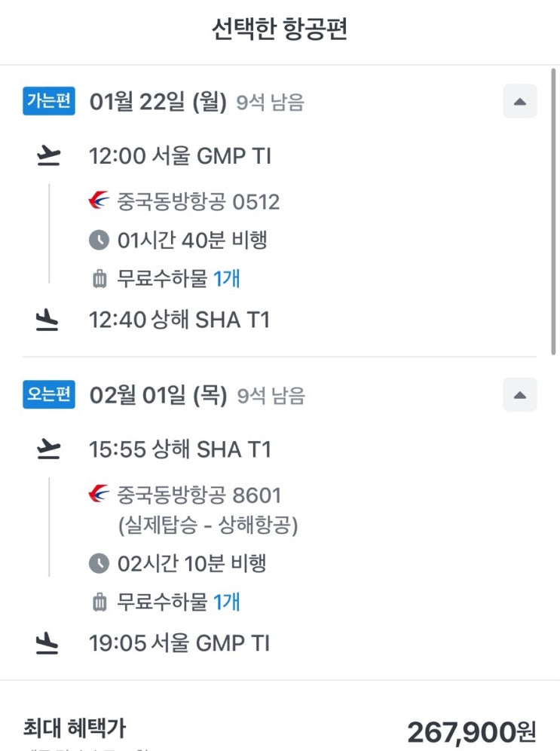
Task: Select the 가는편 blue label
Action: (49, 100)
